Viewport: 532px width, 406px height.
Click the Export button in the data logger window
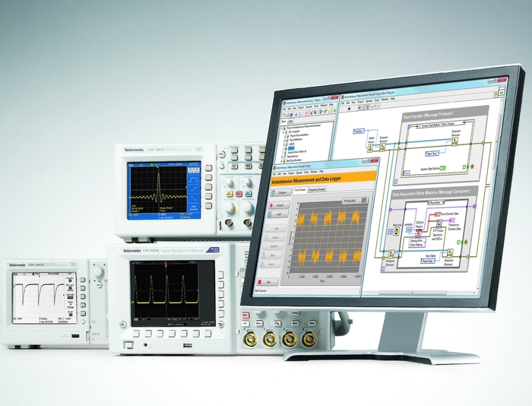pos(271,264)
